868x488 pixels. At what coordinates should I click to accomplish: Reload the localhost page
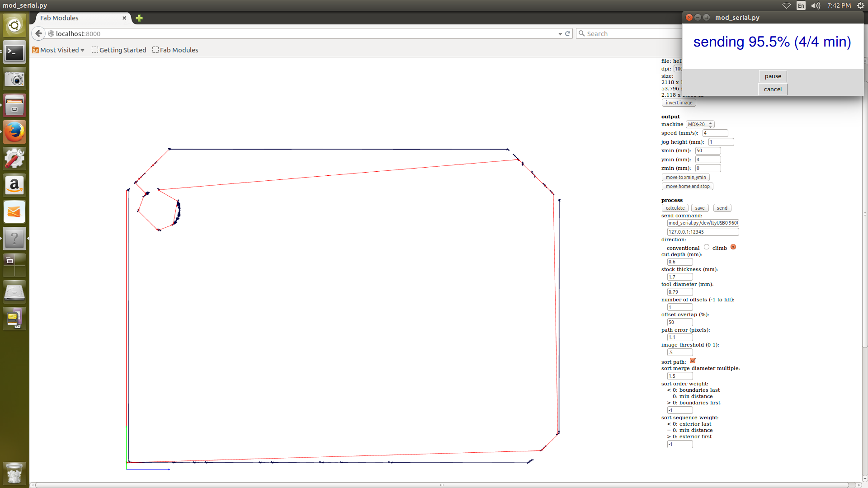tap(568, 33)
